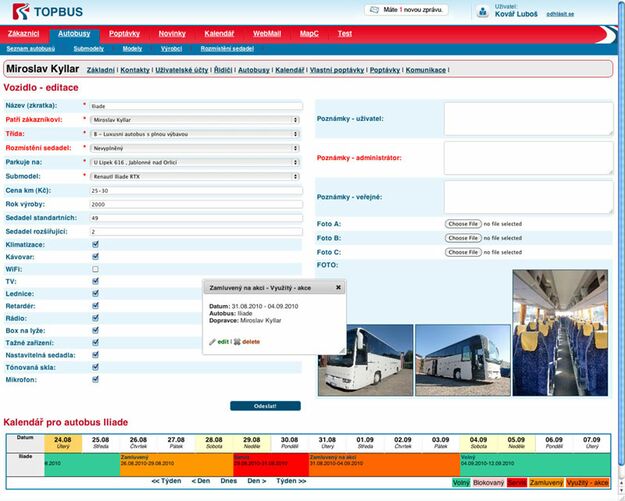Click the red Servis legend swatch
This screenshot has height=501, width=625.
[x=517, y=483]
